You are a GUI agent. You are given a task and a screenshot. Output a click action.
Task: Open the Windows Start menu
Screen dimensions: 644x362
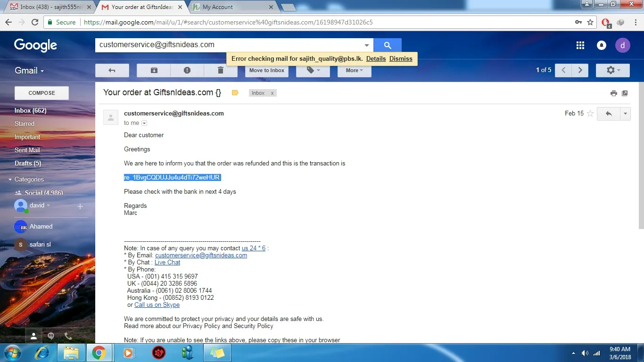click(x=12, y=353)
